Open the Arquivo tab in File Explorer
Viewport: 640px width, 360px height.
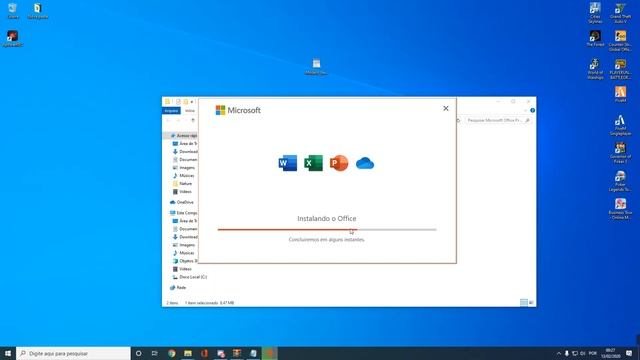tap(171, 111)
